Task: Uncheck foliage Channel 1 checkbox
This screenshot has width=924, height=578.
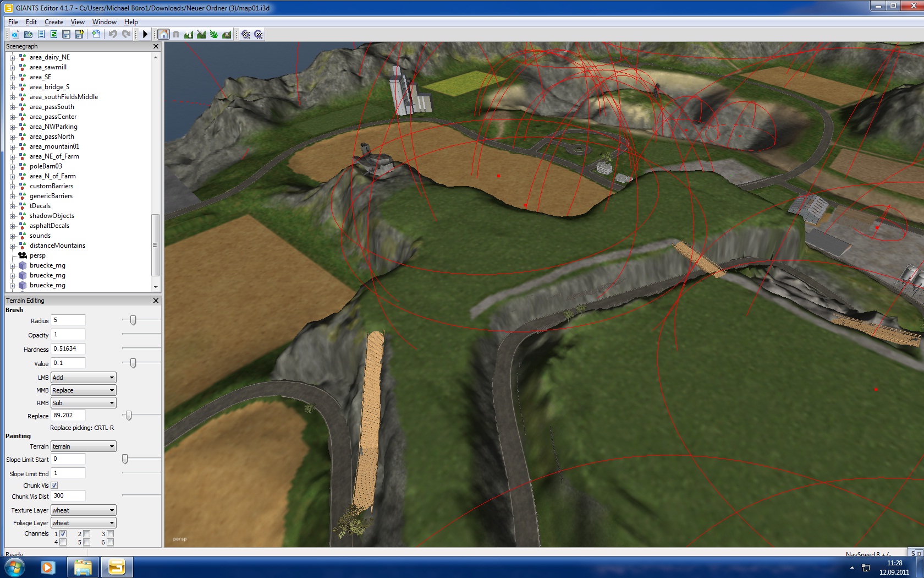Action: pos(63,534)
